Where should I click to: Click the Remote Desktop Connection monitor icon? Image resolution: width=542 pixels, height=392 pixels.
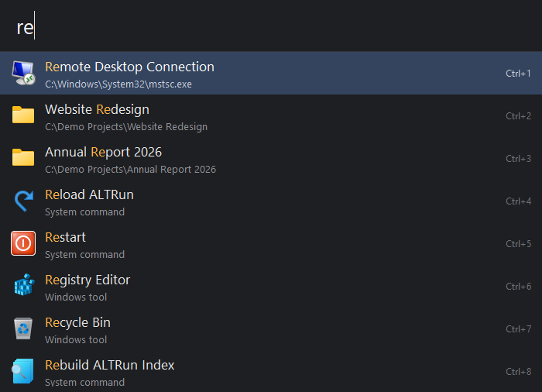(23, 73)
